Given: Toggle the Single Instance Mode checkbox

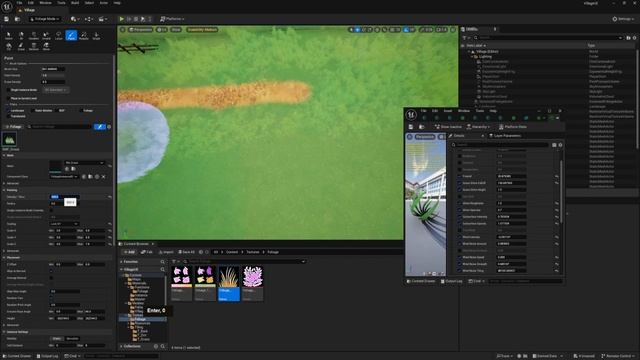Looking at the screenshot, I should 8,90.
